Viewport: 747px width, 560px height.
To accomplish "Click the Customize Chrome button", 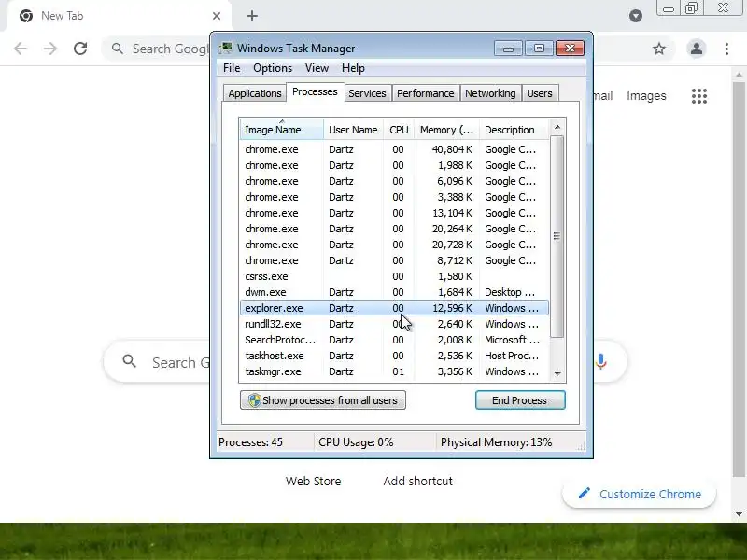I will click(640, 494).
